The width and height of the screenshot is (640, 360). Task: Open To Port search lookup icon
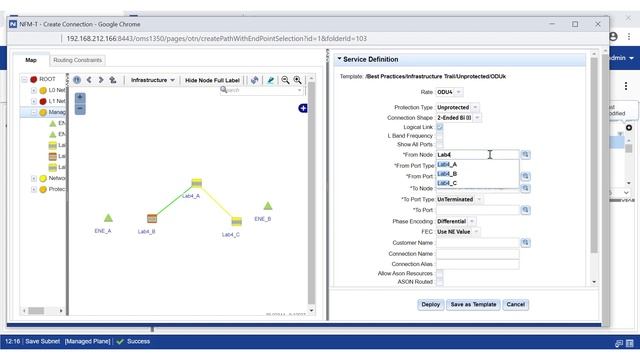point(525,210)
